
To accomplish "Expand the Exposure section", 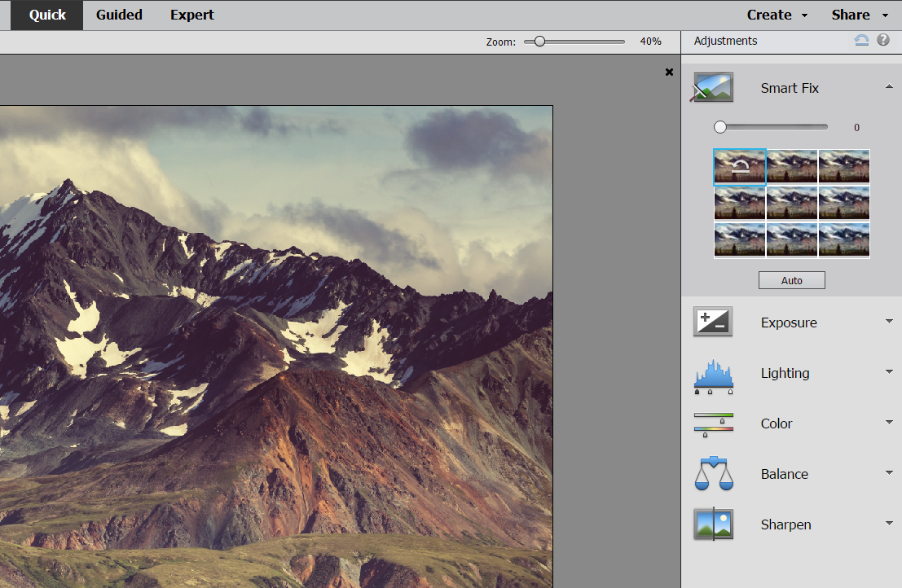I will (x=889, y=321).
